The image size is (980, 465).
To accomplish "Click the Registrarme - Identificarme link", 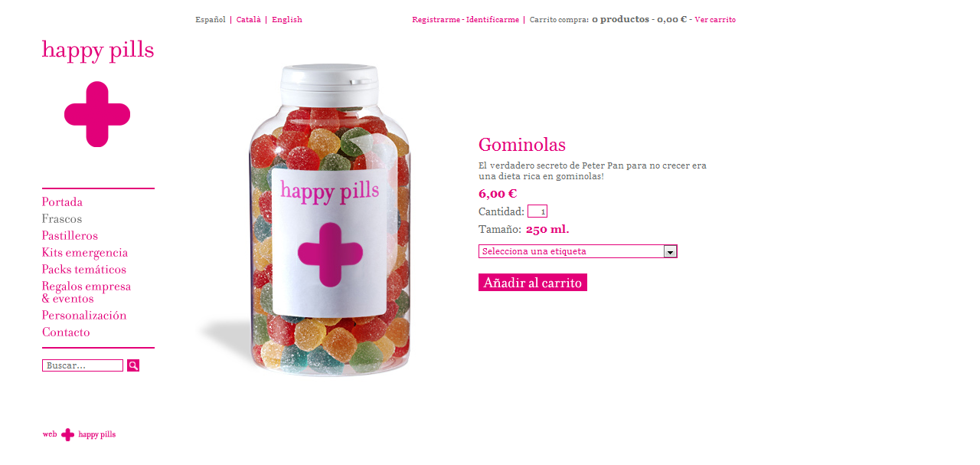I will coord(465,20).
